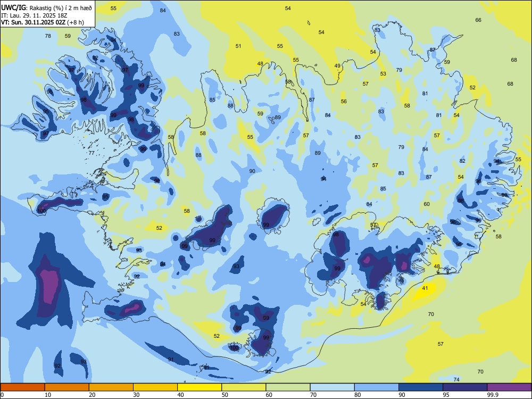The width and height of the screenshot is (532, 399).
Task: Select the '74' value near the bottom edge
Action: coord(456,379)
